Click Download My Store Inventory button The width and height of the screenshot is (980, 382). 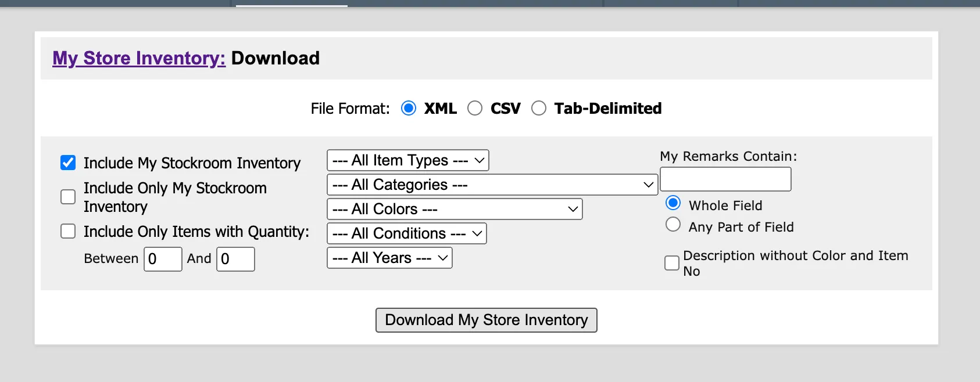pos(487,320)
